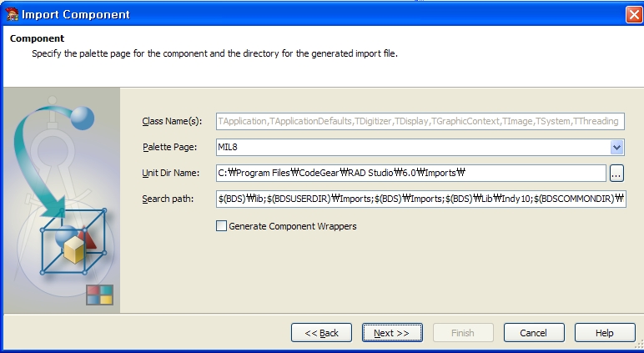Click the browse ellipsis button for Unit Dir Name

(x=616, y=174)
